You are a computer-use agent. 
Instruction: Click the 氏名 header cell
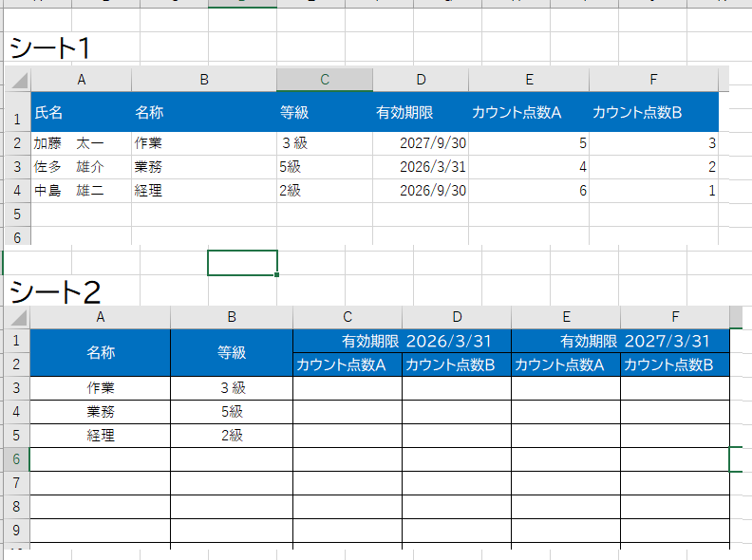pyautogui.click(x=82, y=112)
